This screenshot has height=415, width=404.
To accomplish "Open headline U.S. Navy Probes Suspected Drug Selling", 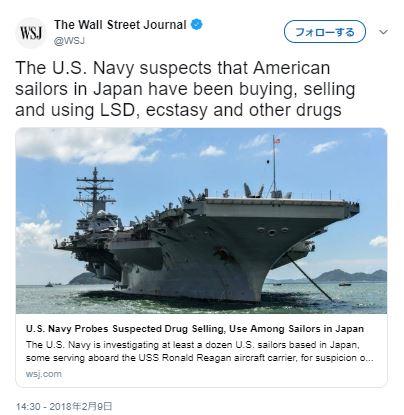I will (195, 329).
